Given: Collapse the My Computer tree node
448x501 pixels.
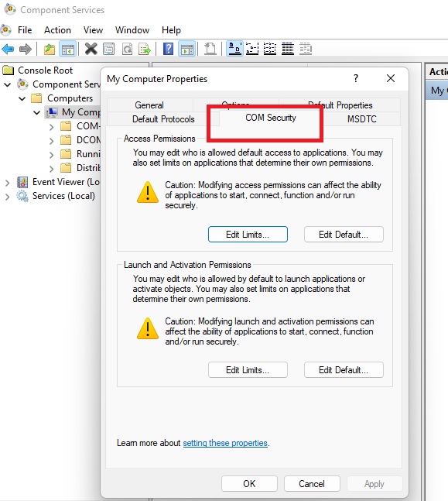Looking at the screenshot, I should (x=36, y=112).
